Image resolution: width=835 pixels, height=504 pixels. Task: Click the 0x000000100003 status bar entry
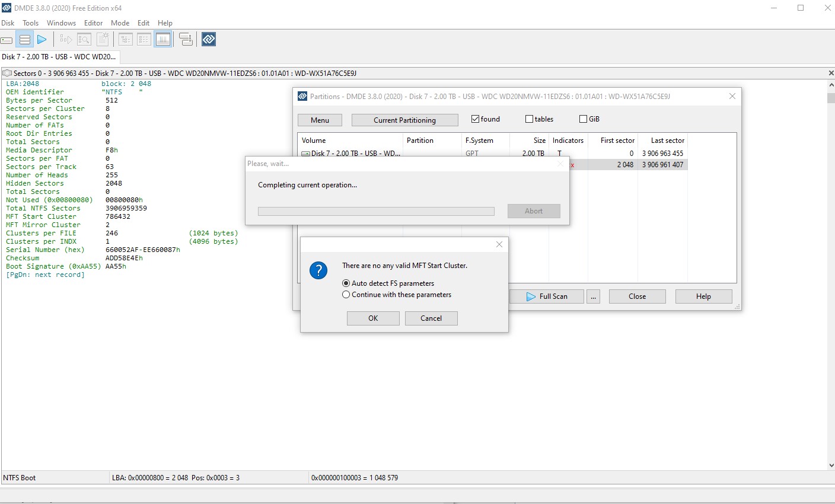click(355, 478)
